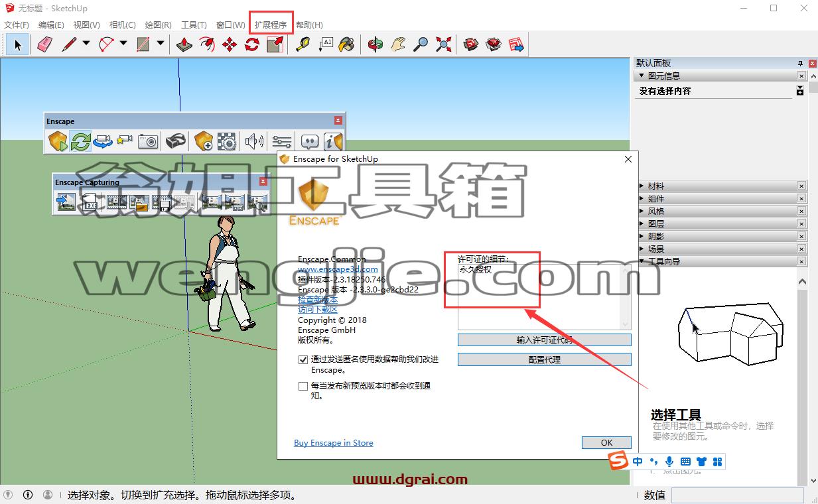Expand the 风格 panel
The width and height of the screenshot is (818, 504).
pyautogui.click(x=642, y=212)
